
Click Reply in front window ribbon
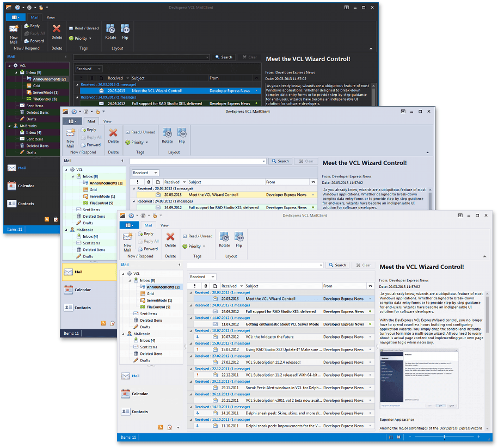pyautogui.click(x=145, y=234)
